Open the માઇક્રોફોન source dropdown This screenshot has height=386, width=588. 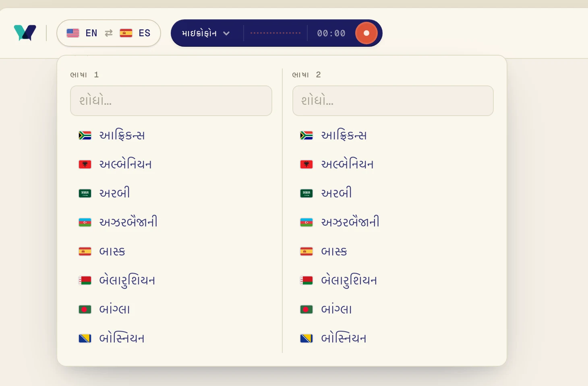click(x=206, y=33)
